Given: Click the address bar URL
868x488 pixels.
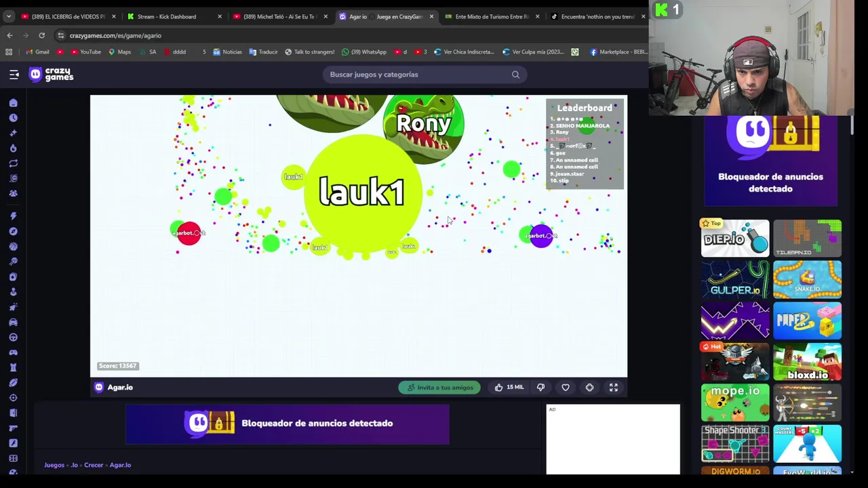Looking at the screenshot, I should point(115,35).
